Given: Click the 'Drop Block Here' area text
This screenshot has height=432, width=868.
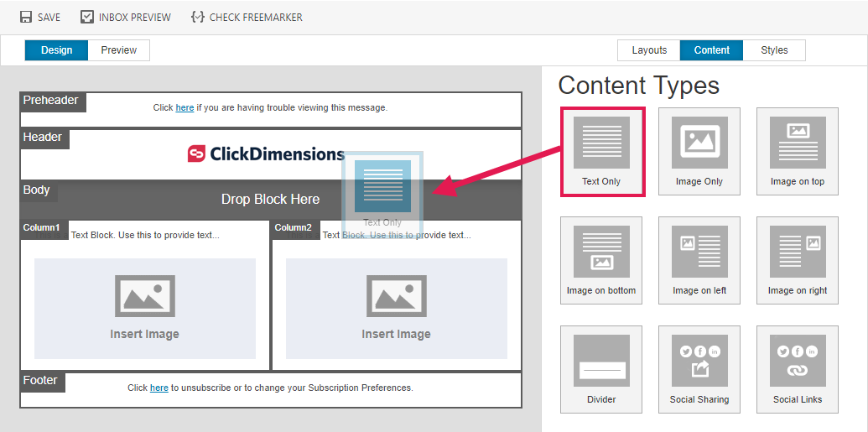Looking at the screenshot, I should coord(270,199).
